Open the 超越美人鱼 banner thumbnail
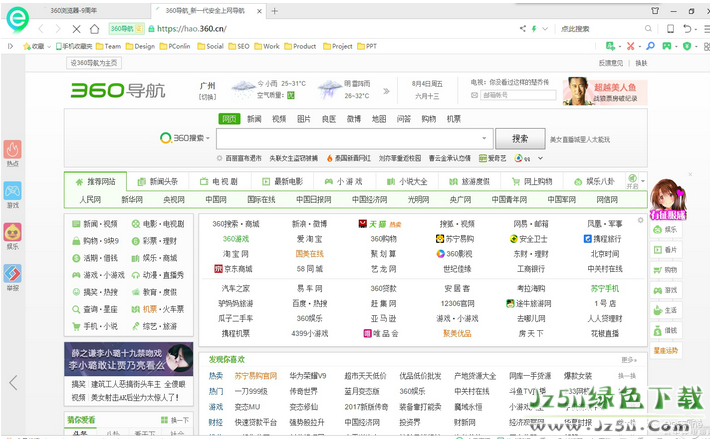Screen dimensions: 710x439 click(x=605, y=92)
